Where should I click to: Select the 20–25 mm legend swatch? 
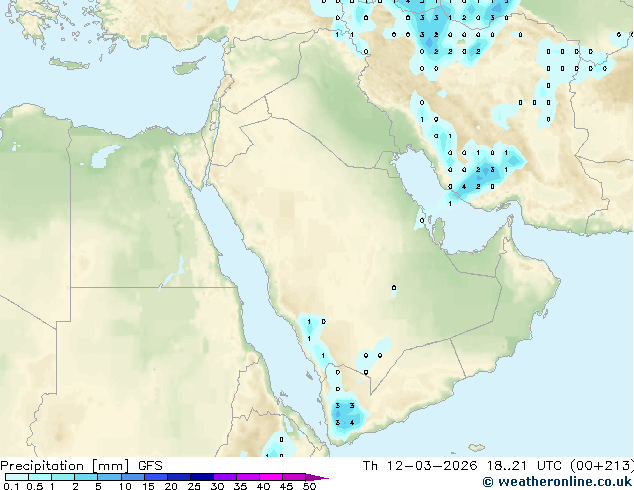click(178, 477)
